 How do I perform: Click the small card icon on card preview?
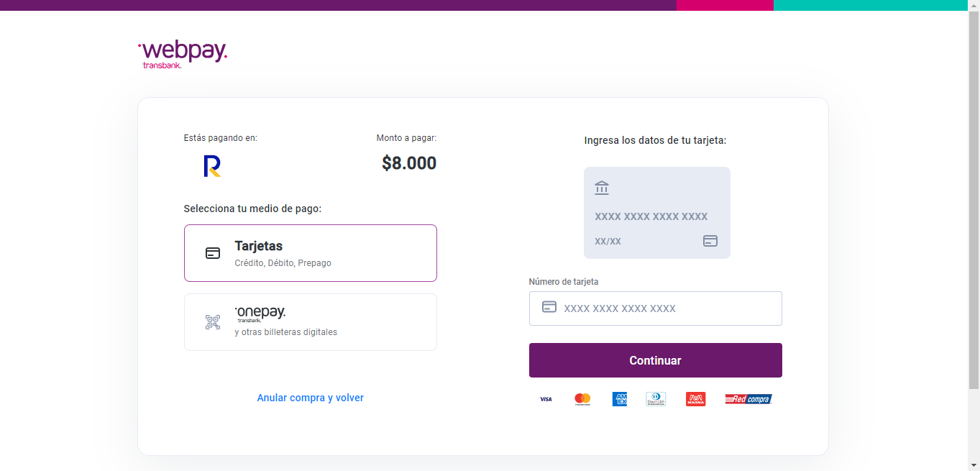[x=710, y=241]
